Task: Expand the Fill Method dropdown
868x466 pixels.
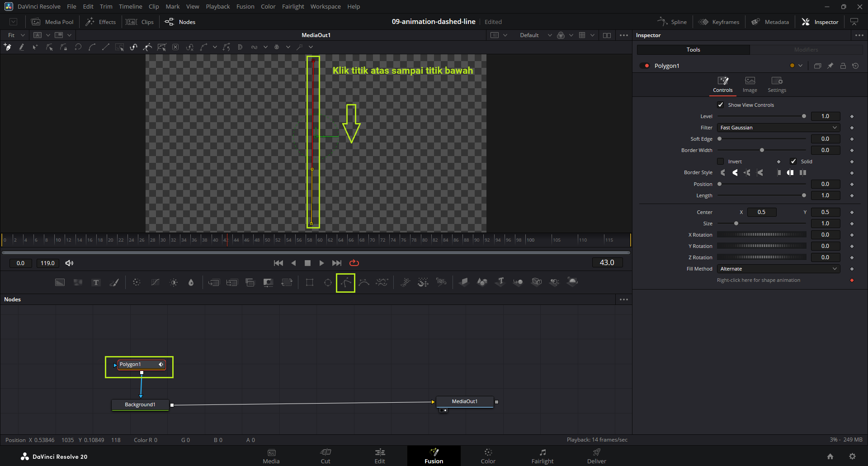Action: pos(778,269)
